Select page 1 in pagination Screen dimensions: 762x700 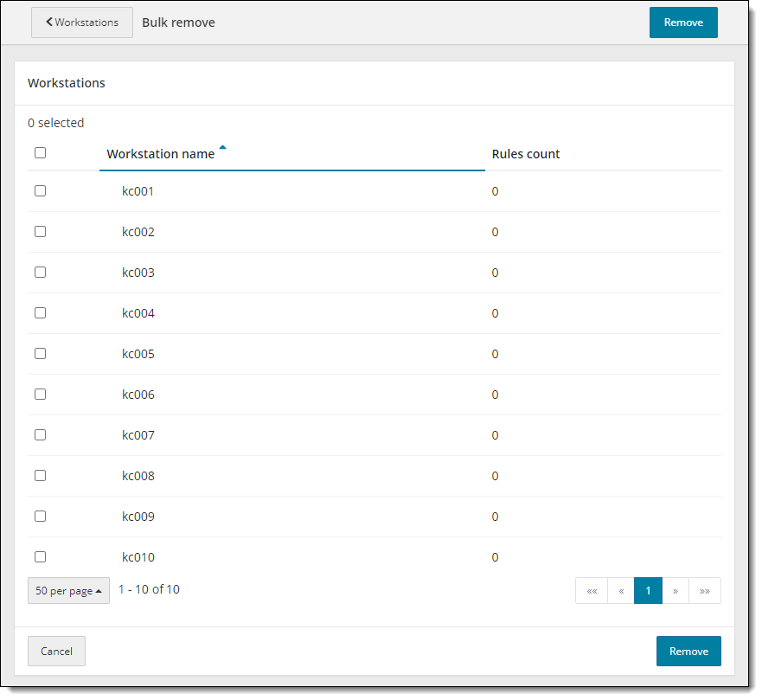pos(648,591)
